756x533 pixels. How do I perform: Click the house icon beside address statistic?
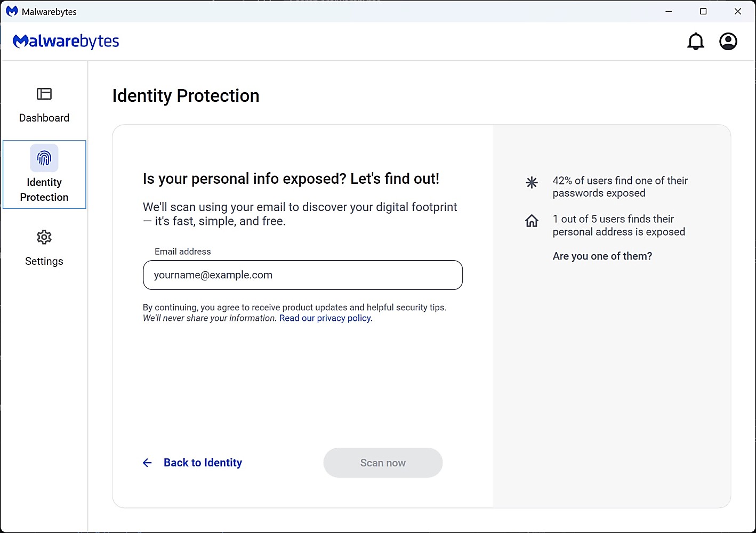[x=532, y=221]
